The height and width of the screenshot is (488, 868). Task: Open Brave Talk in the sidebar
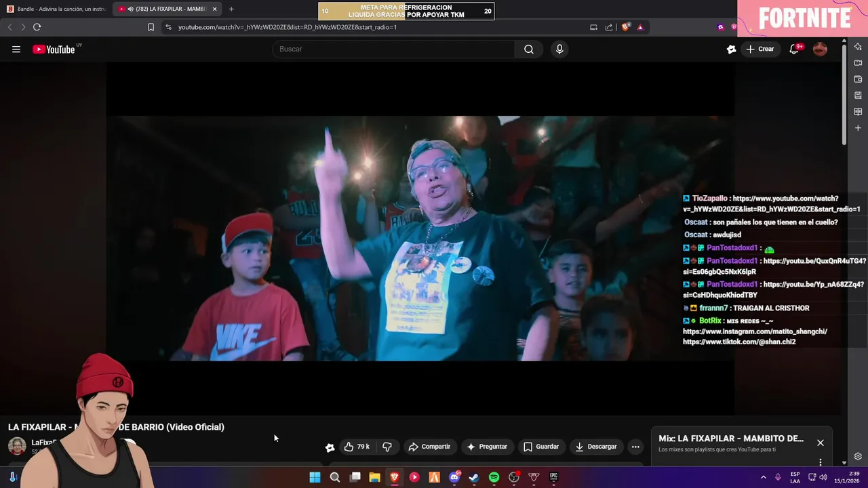pyautogui.click(x=858, y=63)
